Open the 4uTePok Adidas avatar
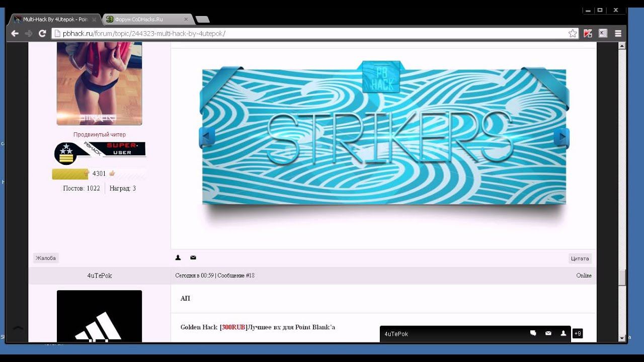This screenshot has width=644, height=362. click(x=99, y=316)
